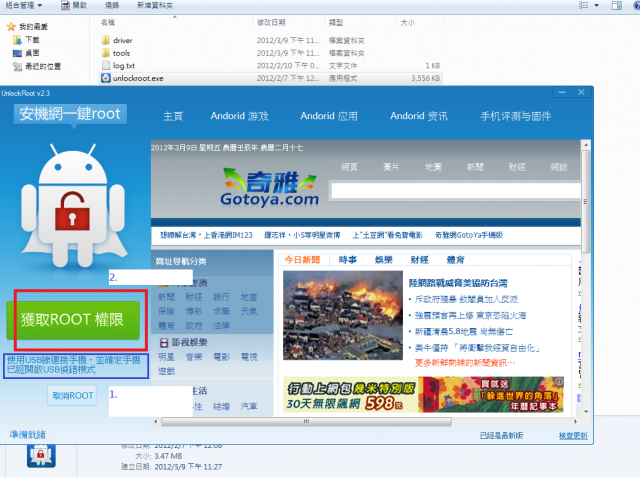The height and width of the screenshot is (479, 640).
Task: Open the 明星 link under 影視娛樂
Action: (x=166, y=357)
